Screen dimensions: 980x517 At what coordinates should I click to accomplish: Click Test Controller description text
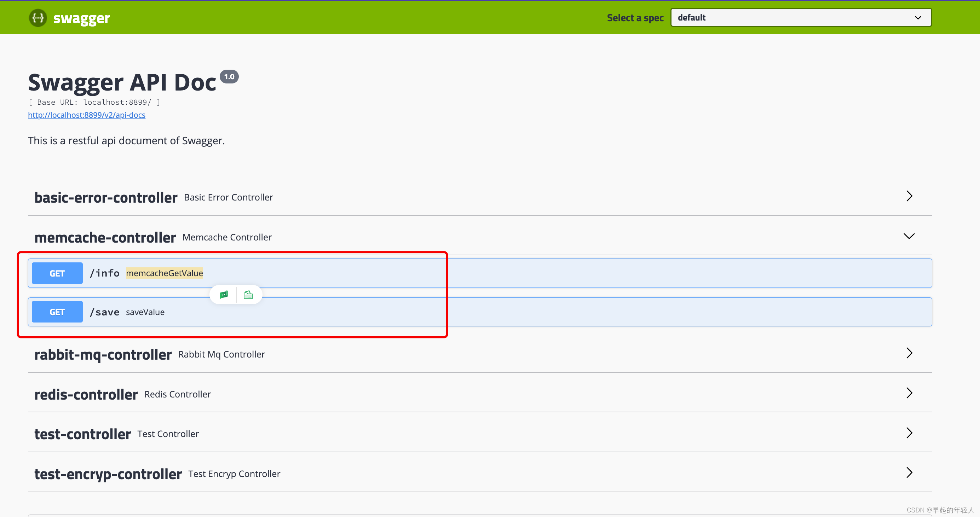click(168, 434)
